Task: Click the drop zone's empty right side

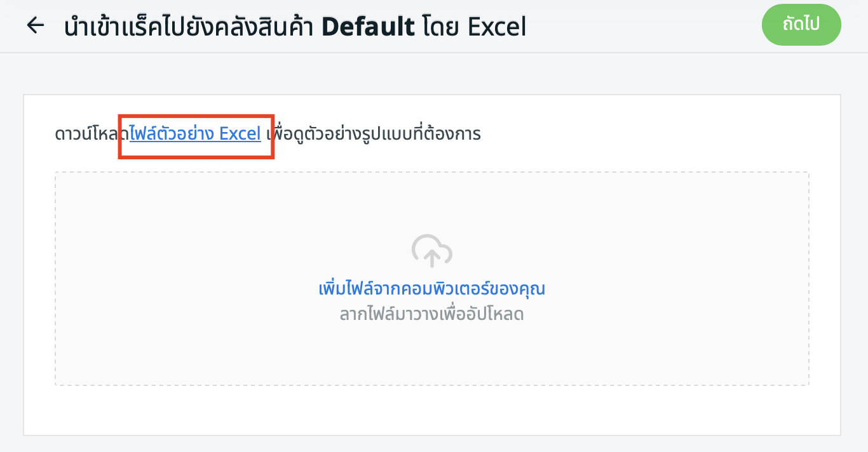Action: [699, 279]
